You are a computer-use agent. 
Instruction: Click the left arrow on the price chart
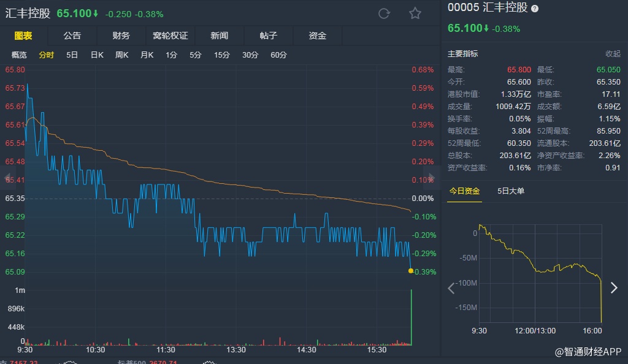click(7, 178)
